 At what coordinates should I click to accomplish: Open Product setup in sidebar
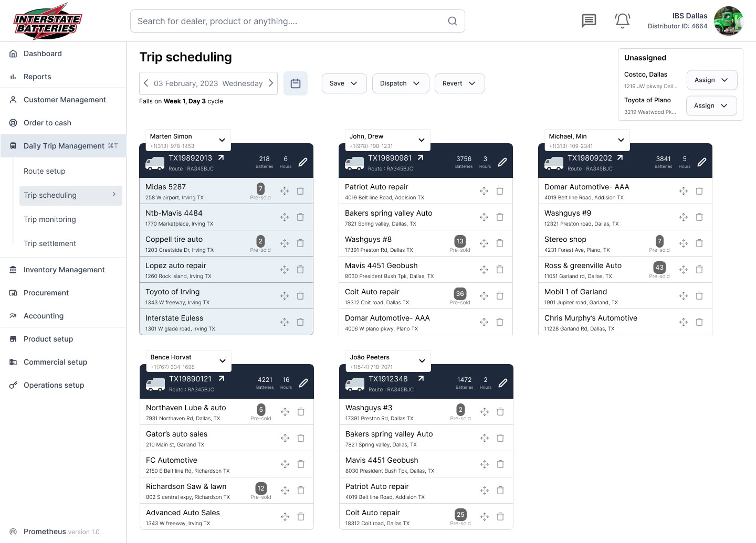pos(63,339)
